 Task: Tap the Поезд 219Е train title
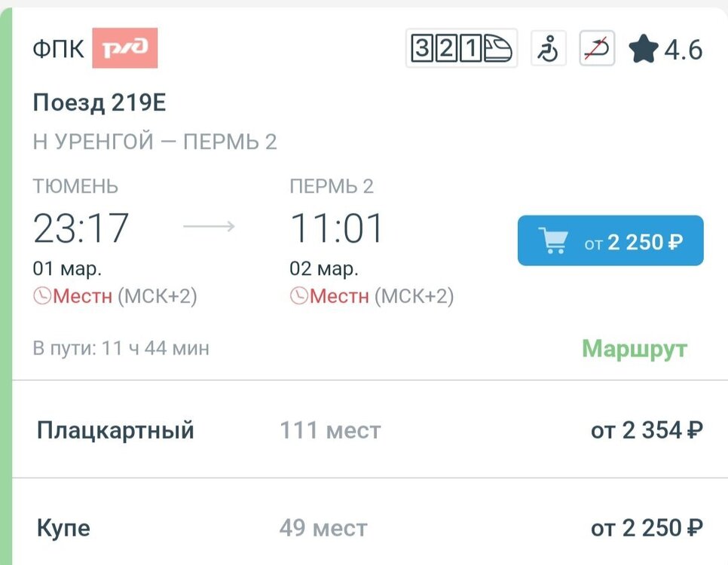tap(99, 102)
